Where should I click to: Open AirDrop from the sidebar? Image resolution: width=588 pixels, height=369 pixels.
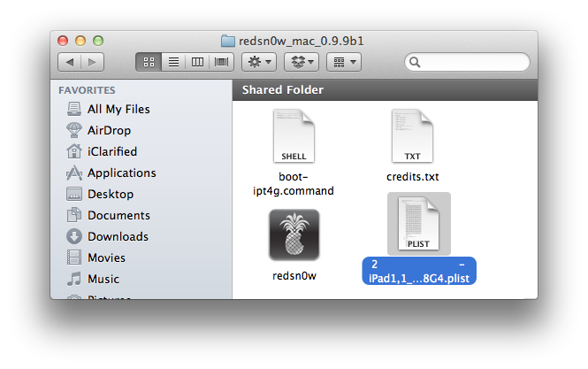point(109,130)
